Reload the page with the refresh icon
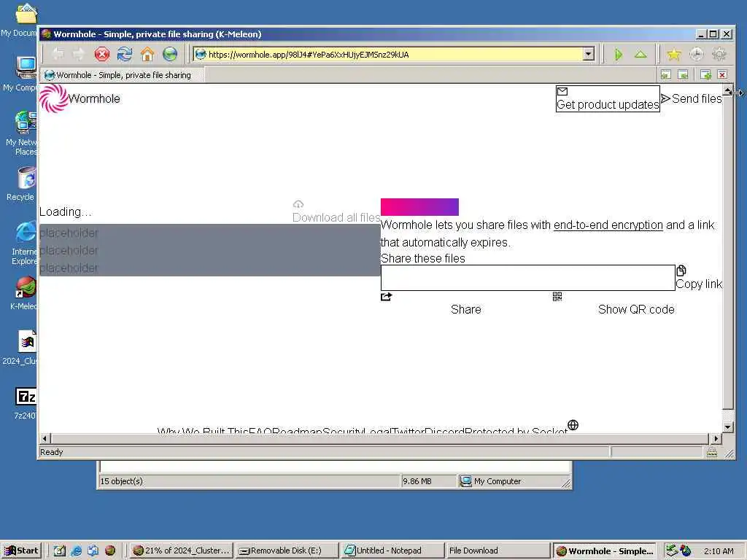This screenshot has height=560, width=747. 124,54
